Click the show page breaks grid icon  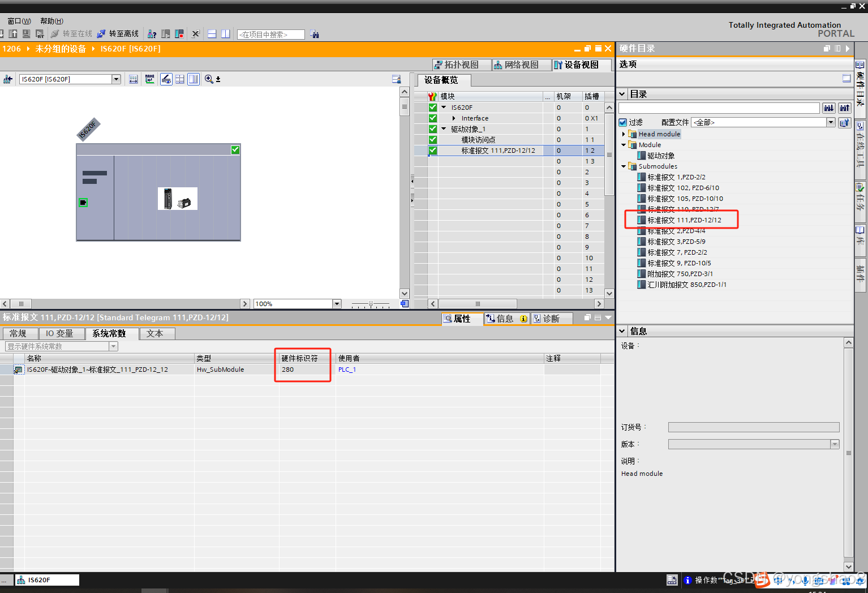point(180,79)
